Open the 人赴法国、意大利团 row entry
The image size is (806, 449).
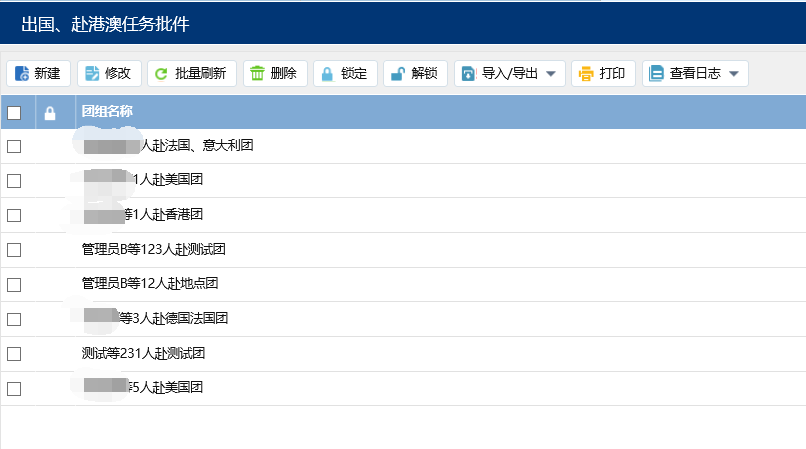click(x=197, y=146)
